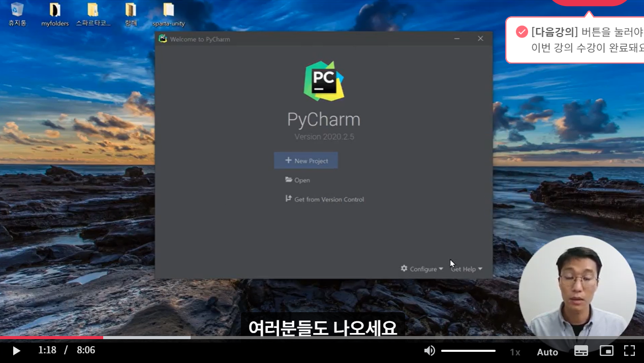The height and width of the screenshot is (363, 644).
Task: Enable picture-in-picture mode
Action: (606, 351)
